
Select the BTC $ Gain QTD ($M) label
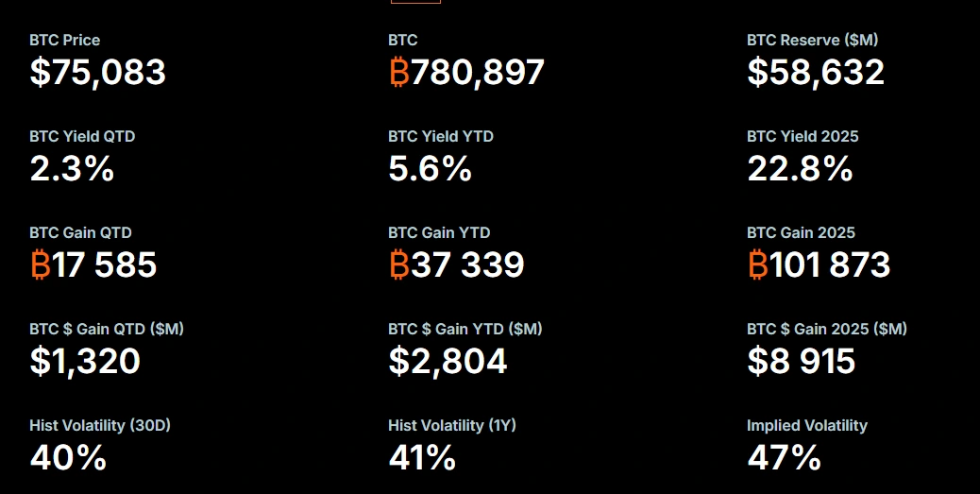pyautogui.click(x=107, y=330)
